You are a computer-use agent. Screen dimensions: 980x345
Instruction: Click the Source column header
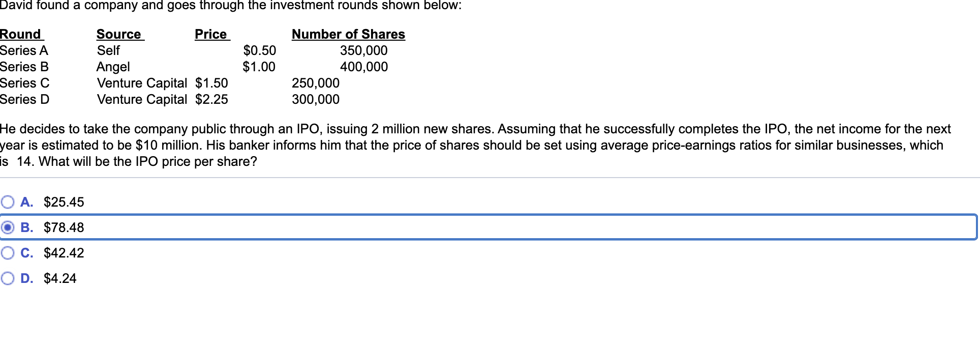(119, 34)
